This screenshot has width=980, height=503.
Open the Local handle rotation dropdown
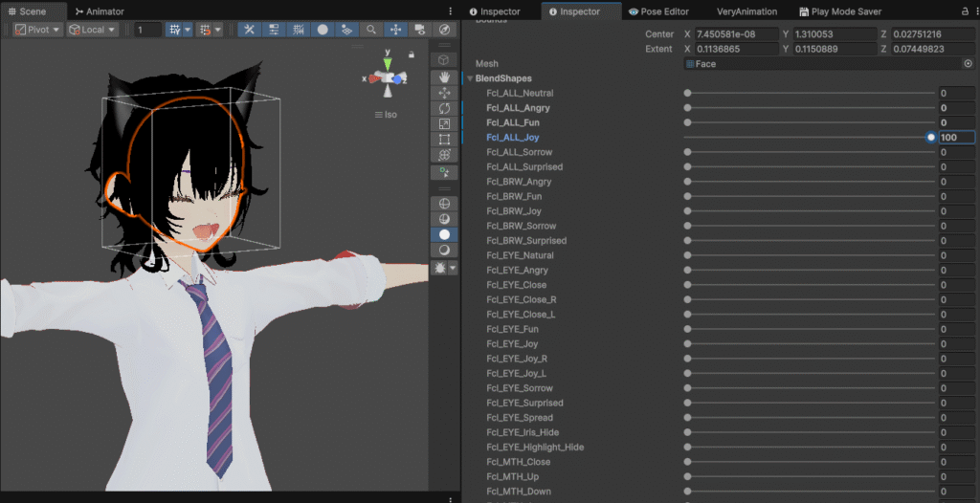coord(93,30)
